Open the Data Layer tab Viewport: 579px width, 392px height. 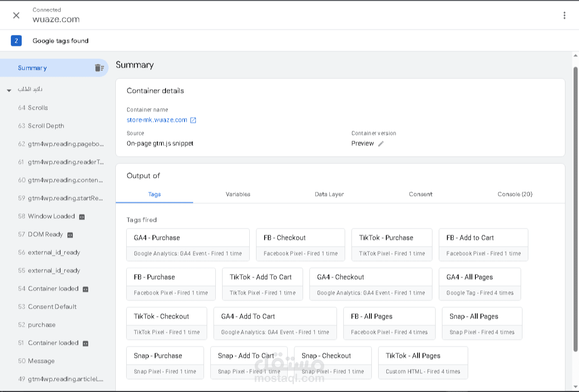coord(329,194)
